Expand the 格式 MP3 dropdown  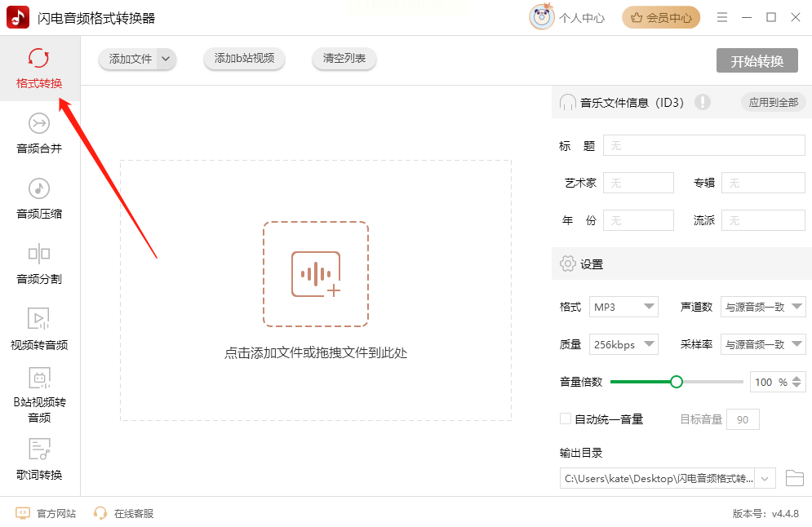point(623,307)
